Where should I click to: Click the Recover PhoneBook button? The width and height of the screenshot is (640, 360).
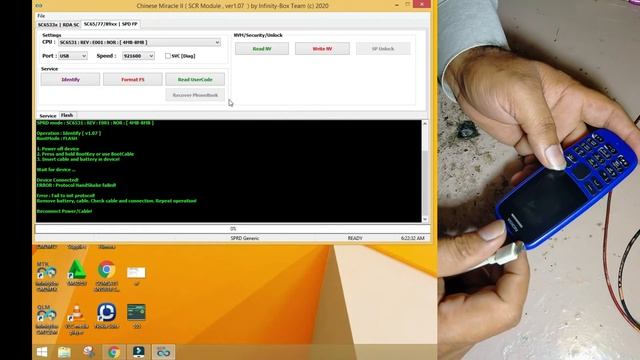click(x=195, y=95)
